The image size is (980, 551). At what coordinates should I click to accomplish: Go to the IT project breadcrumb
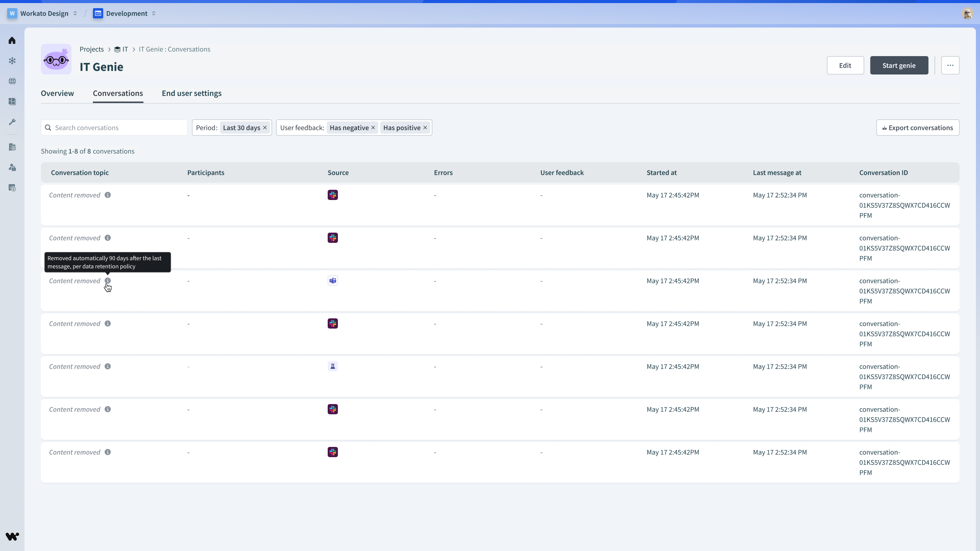point(121,49)
